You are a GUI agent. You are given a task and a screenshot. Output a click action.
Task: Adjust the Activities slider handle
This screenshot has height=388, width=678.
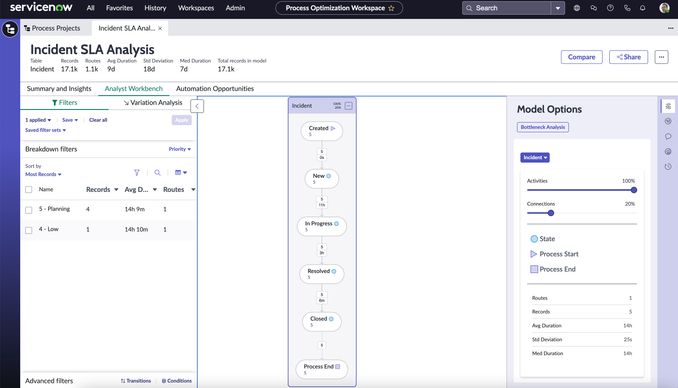pyautogui.click(x=633, y=190)
